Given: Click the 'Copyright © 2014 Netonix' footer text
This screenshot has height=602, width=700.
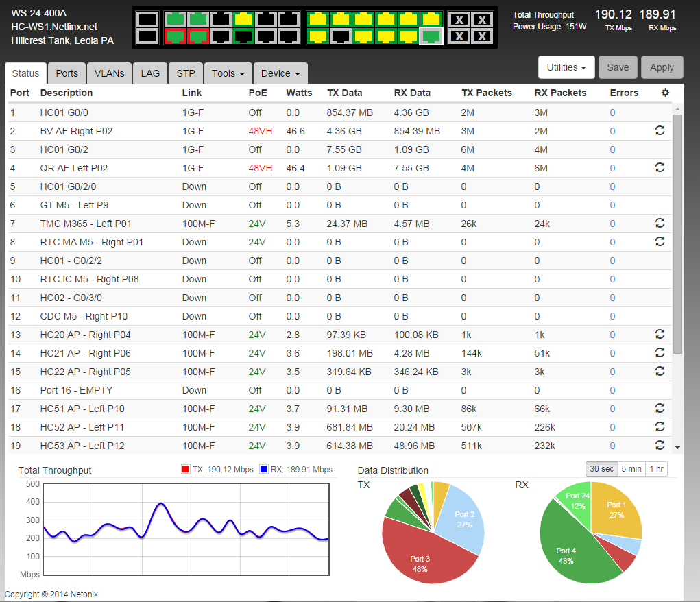Looking at the screenshot, I should pyautogui.click(x=51, y=594).
